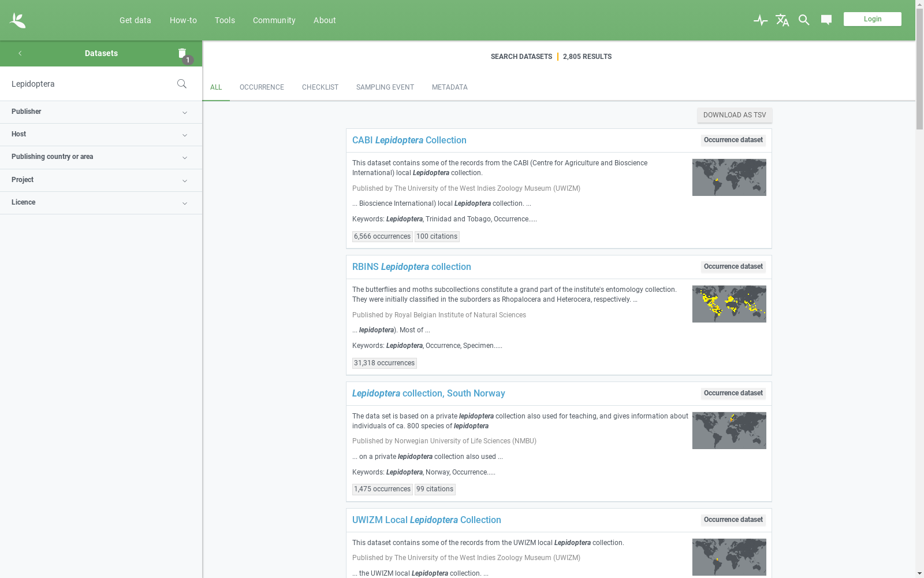Image resolution: width=924 pixels, height=578 pixels.
Task: Click the 2,805 RESULTS count text
Action: 587,57
